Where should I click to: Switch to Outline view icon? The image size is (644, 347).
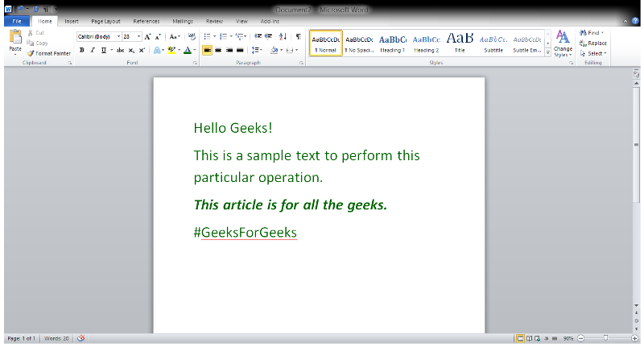pyautogui.click(x=547, y=339)
